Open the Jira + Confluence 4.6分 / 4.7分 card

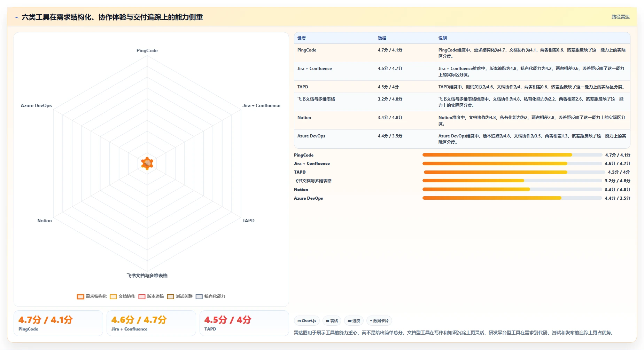pos(151,323)
